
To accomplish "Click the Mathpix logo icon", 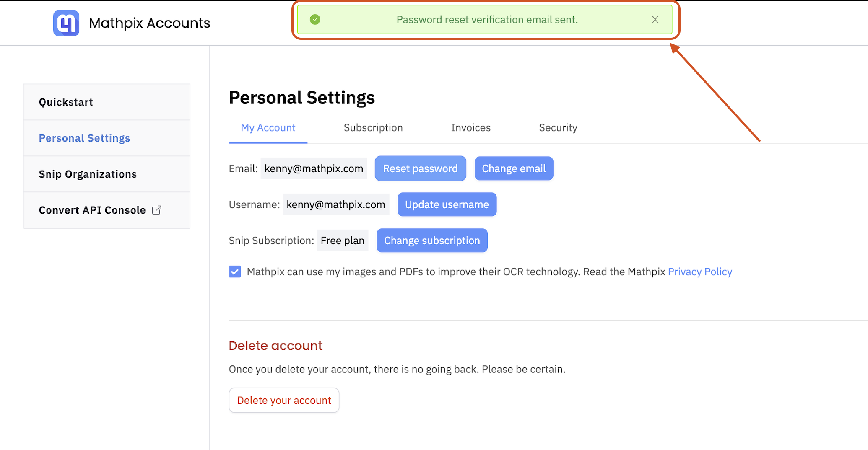I will 66,23.
